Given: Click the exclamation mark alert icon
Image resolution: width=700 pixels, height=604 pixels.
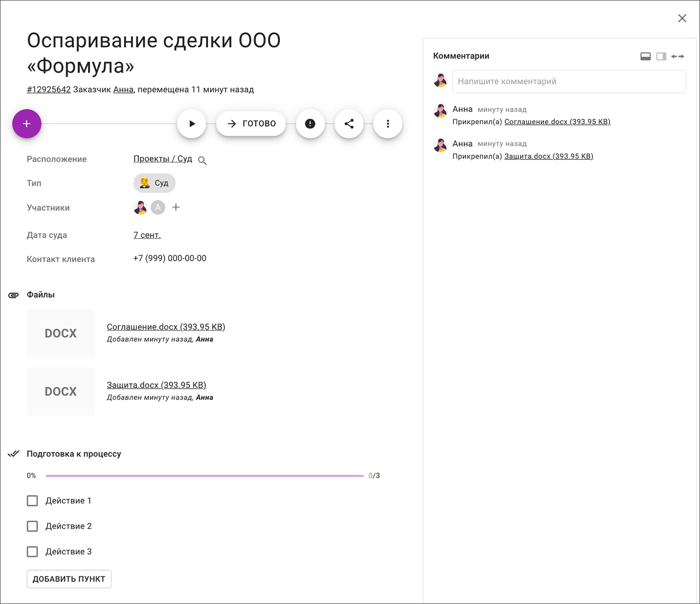Looking at the screenshot, I should [310, 124].
